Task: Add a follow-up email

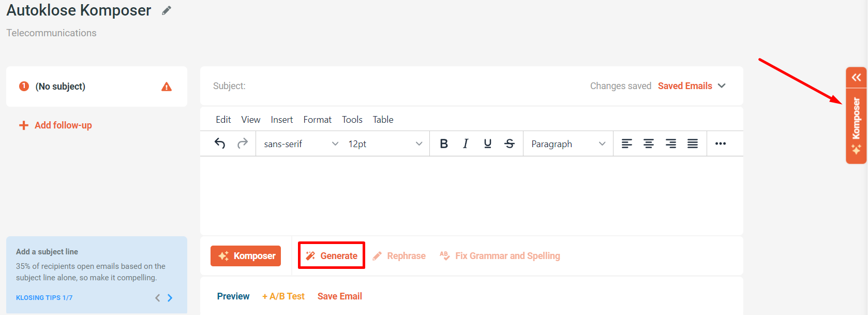Action: [55, 125]
